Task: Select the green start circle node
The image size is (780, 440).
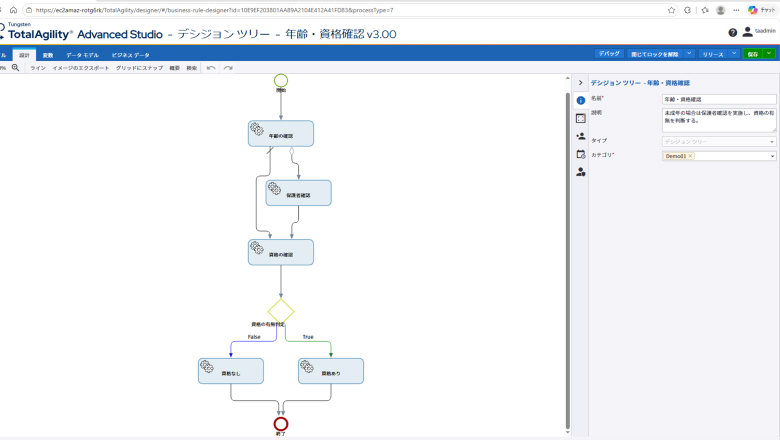Action: 281,80
